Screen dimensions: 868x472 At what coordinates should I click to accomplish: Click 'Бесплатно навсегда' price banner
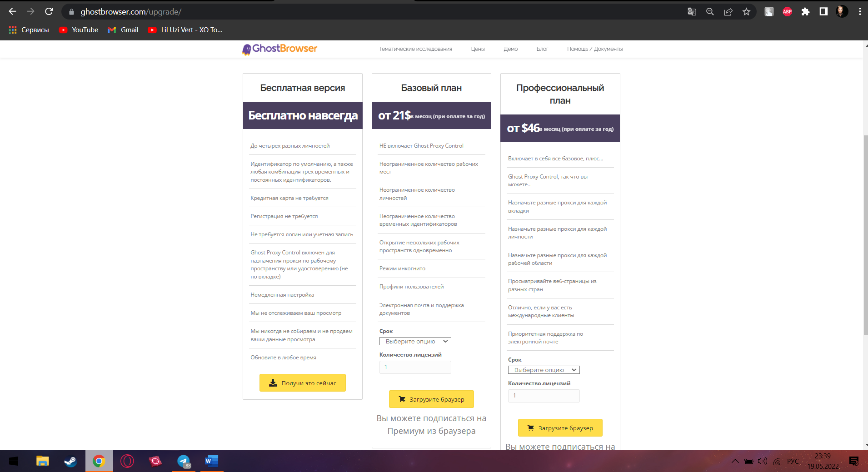(x=303, y=115)
